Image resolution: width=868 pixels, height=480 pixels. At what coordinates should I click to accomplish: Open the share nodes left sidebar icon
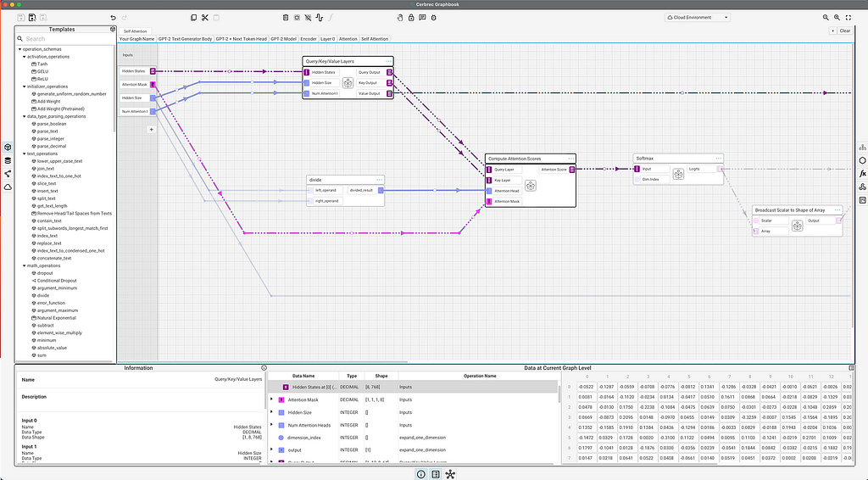tap(8, 174)
